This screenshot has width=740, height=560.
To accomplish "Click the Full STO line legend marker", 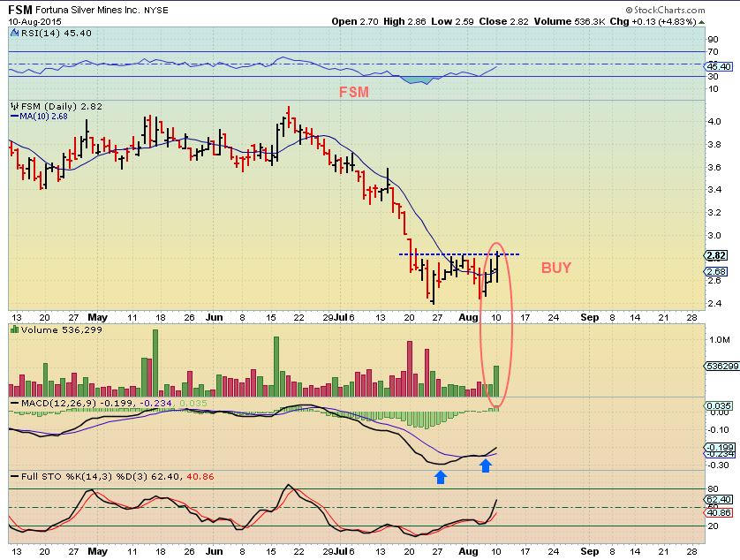I will tap(15, 477).
